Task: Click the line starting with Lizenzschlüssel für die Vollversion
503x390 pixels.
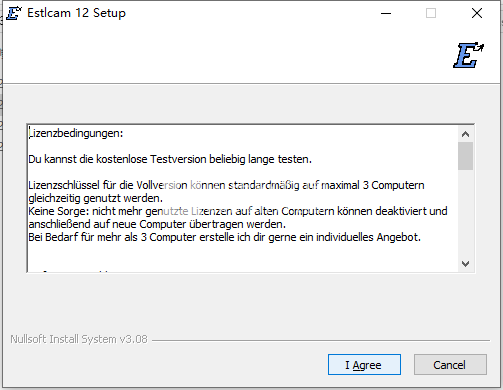Action: (x=226, y=185)
